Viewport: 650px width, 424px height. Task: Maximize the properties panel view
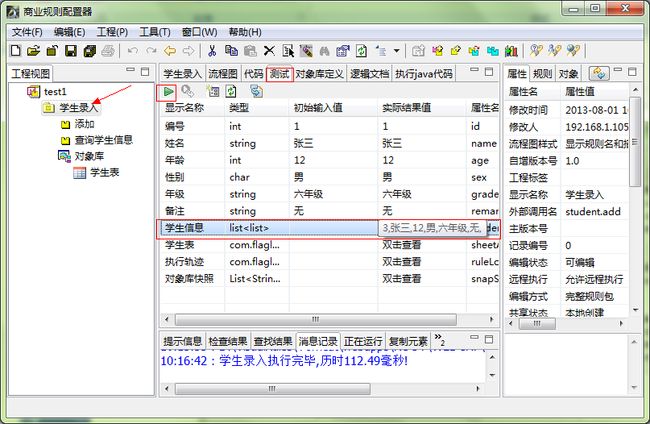click(x=632, y=72)
